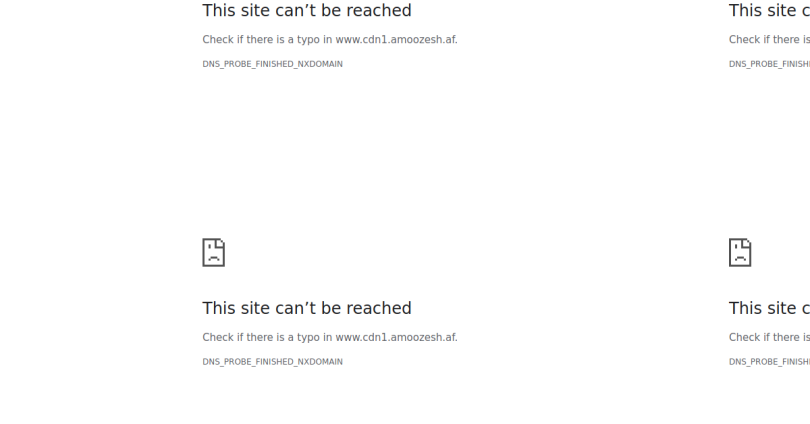This screenshot has width=810, height=424.
Task: Click the cut-off "This site c" heading at upper right
Action: click(769, 10)
